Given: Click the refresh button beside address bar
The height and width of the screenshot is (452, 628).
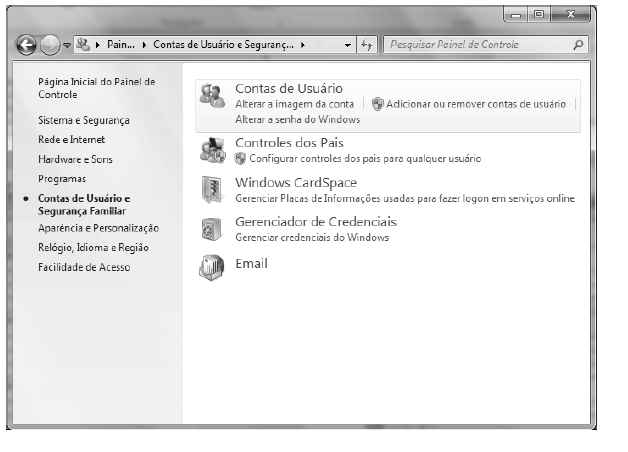Looking at the screenshot, I should [366, 44].
